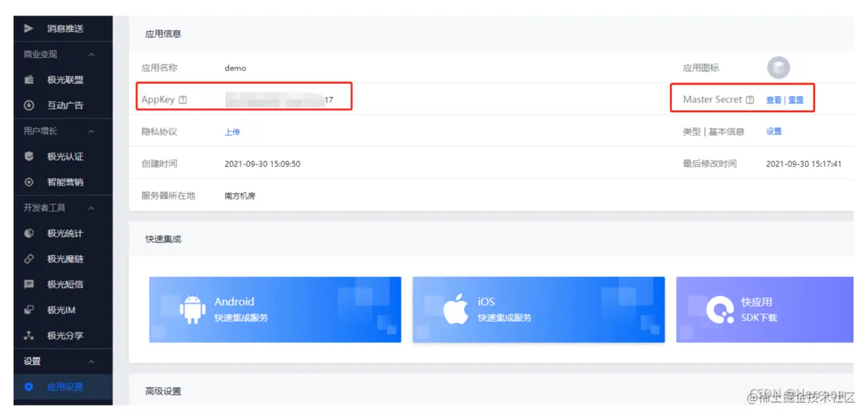Click the Android robot icon
Viewport: 868px width, 417px height.
coord(193,309)
